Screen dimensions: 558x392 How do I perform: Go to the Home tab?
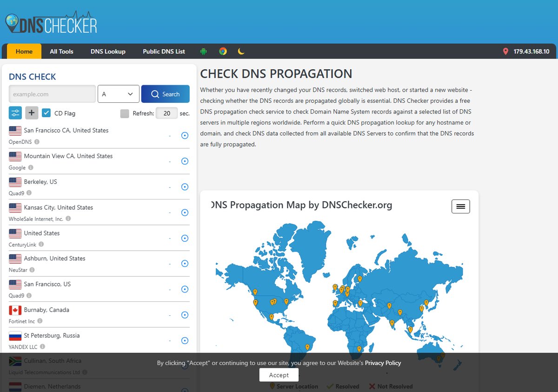pos(24,51)
